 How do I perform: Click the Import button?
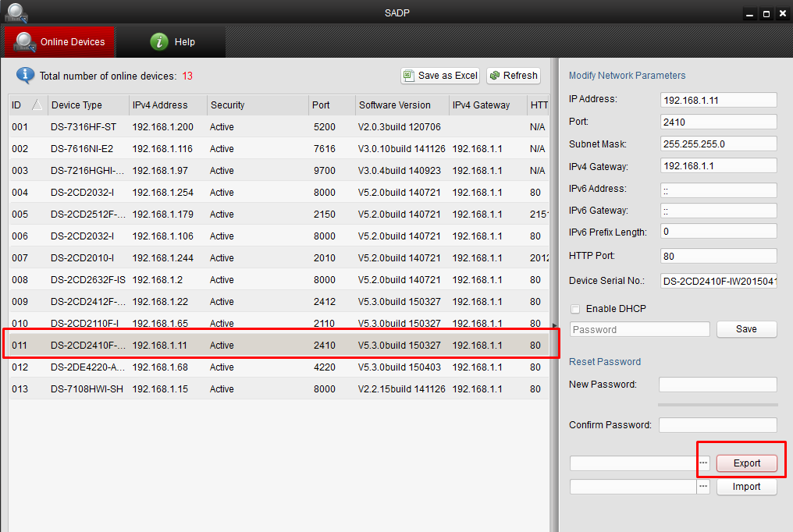[x=746, y=487]
